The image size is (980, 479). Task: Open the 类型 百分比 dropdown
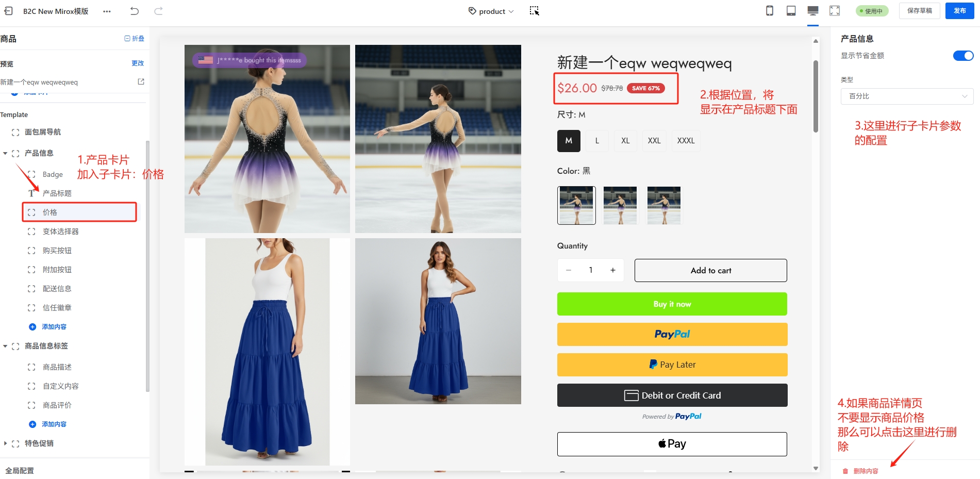(907, 96)
